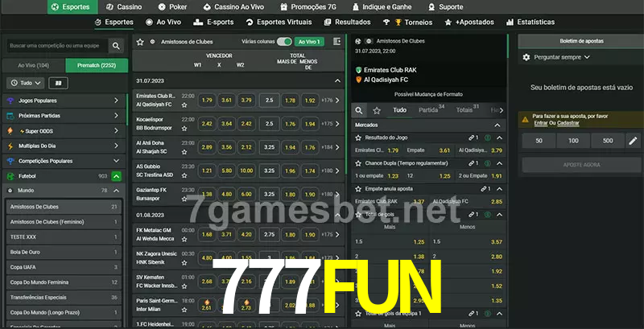Favorite the Empate anula aposta market star

coord(358,189)
